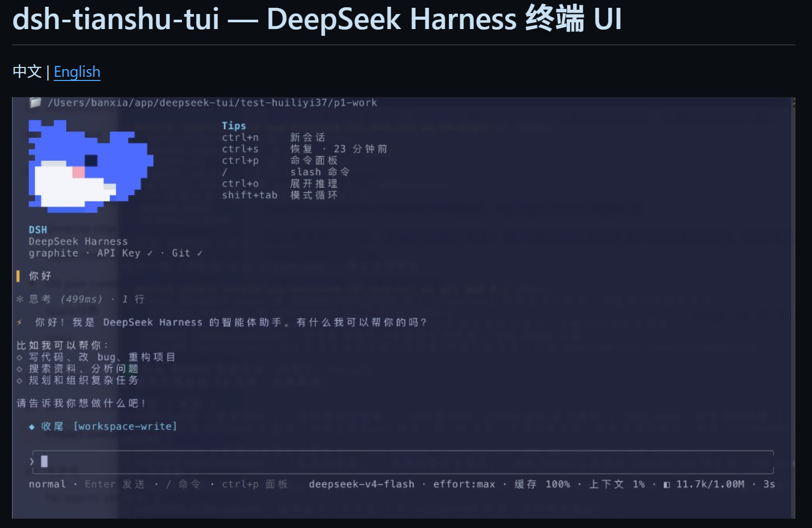This screenshot has width=812, height=528.
Task: Select the 中文 language label
Action: point(27,72)
